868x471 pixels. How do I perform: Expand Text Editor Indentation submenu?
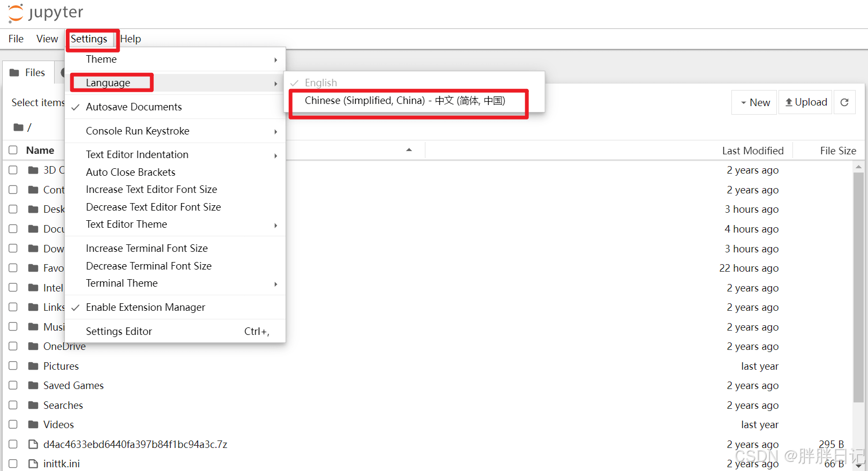[175, 154]
